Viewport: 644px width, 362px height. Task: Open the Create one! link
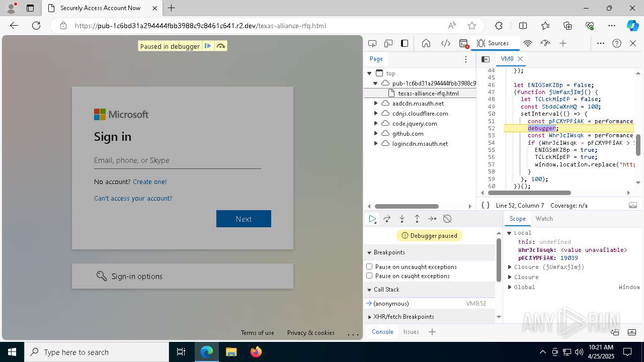tap(149, 182)
